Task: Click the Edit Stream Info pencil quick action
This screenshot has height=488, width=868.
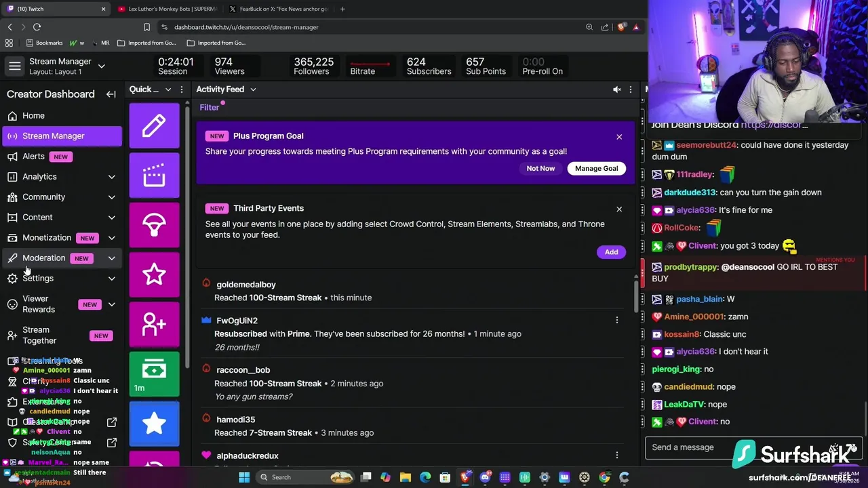Action: point(154,125)
